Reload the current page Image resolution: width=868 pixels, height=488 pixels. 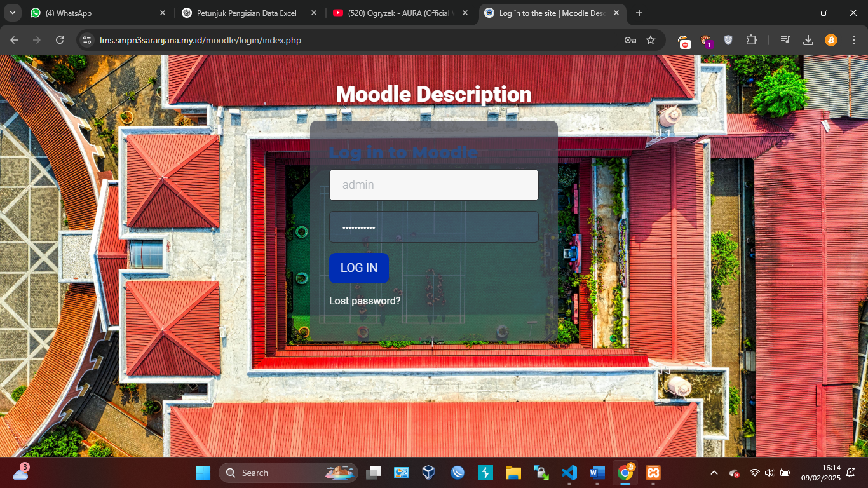(60, 40)
